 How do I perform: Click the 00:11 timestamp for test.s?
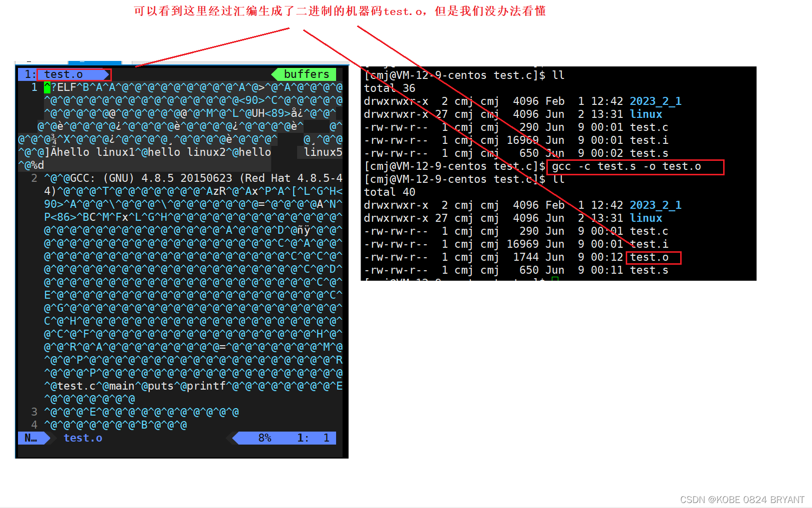[607, 270]
